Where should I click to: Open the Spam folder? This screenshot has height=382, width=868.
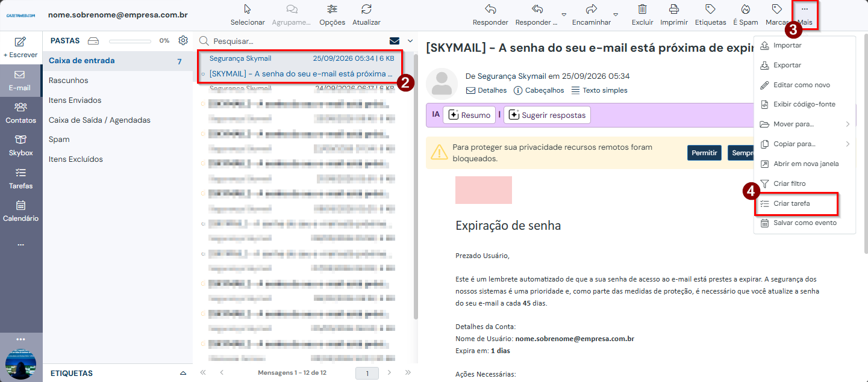coord(117,140)
